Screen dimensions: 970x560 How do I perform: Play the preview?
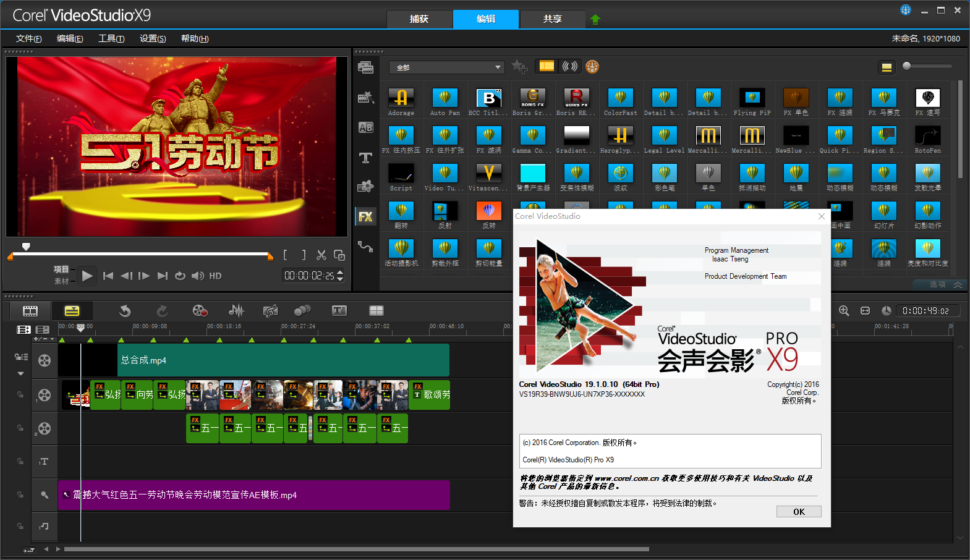[87, 276]
